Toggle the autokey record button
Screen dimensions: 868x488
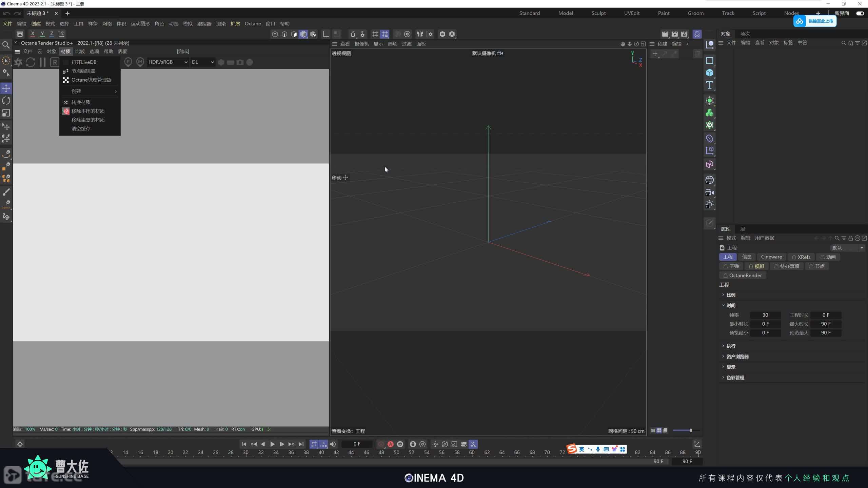(391, 444)
